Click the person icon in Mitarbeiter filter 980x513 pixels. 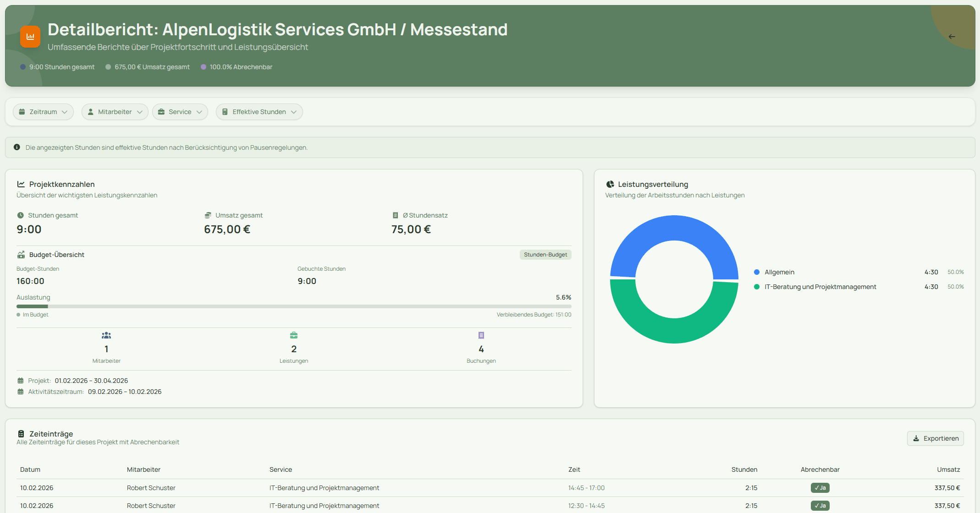point(91,112)
